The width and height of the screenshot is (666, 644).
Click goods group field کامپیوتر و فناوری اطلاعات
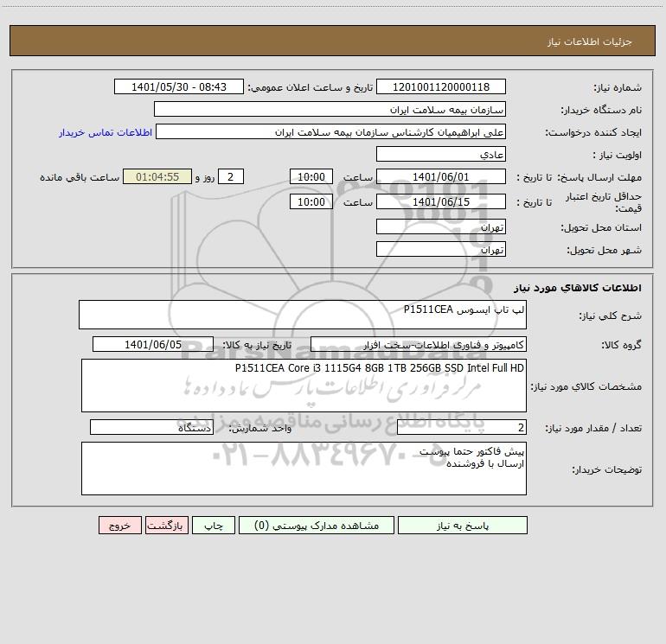(419, 344)
